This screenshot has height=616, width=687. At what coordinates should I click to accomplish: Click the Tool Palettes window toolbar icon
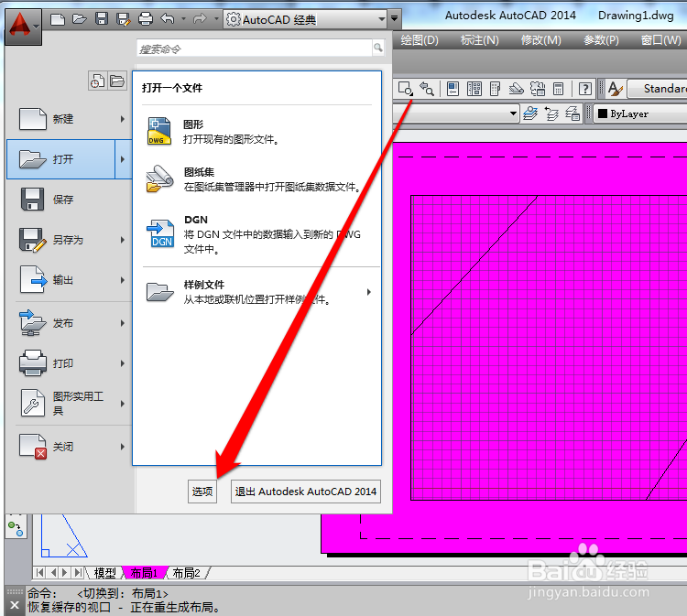pos(495,89)
